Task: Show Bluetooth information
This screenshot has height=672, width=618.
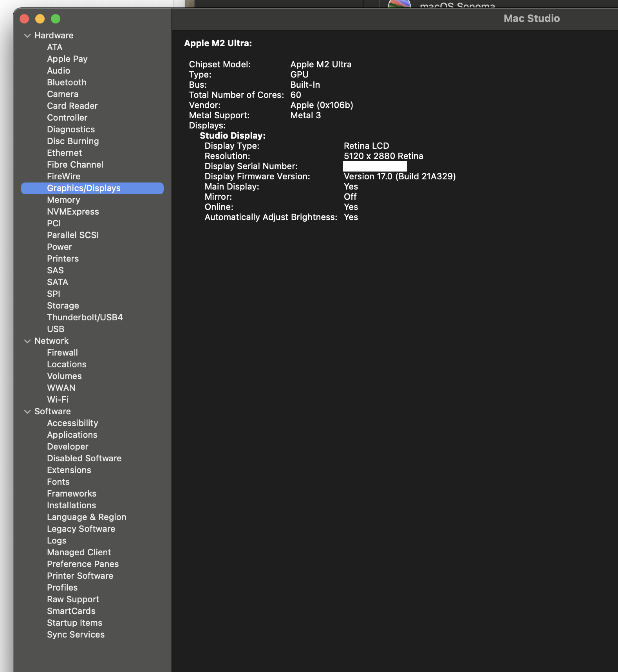Action: (67, 82)
